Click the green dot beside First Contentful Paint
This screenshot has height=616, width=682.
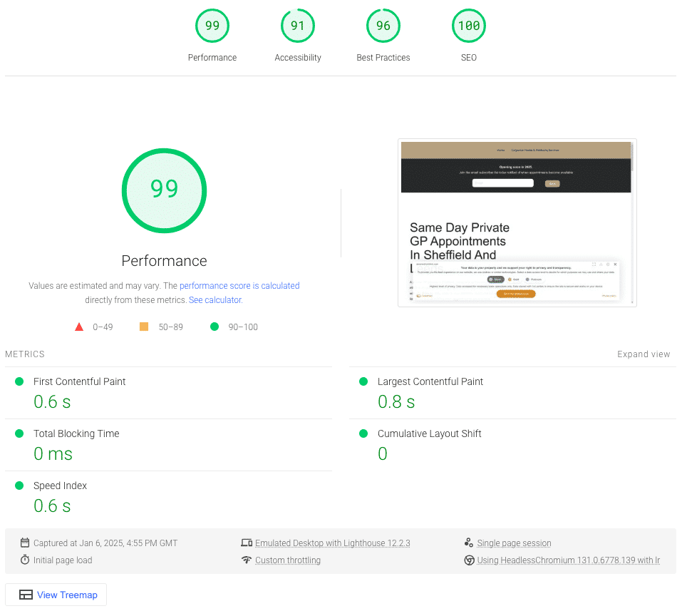(19, 381)
